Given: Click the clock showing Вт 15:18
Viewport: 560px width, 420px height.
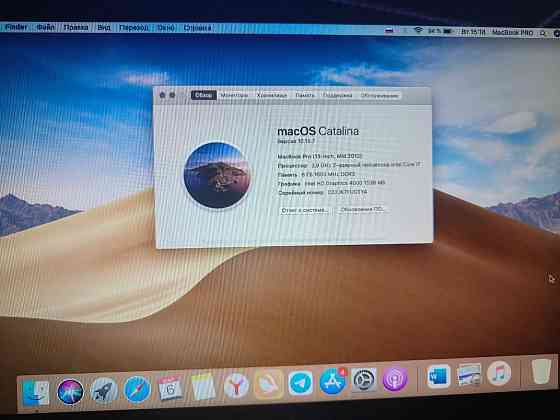Looking at the screenshot, I should tap(473, 32).
